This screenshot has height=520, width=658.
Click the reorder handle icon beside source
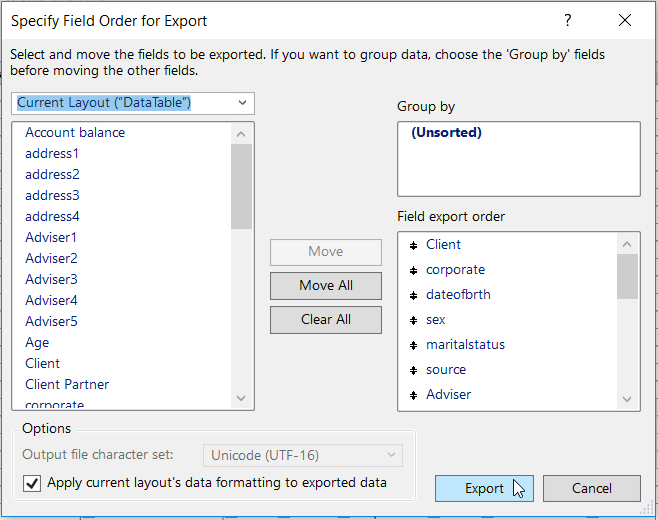tap(413, 370)
